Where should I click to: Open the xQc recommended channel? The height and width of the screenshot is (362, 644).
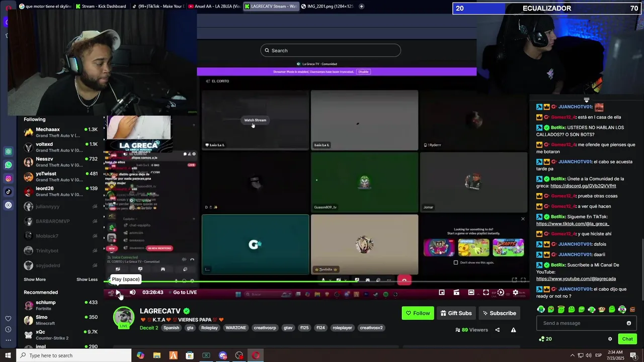pyautogui.click(x=61, y=335)
